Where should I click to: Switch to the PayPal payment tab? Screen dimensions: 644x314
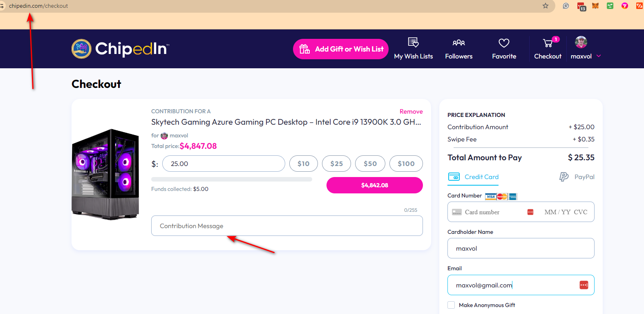click(577, 177)
